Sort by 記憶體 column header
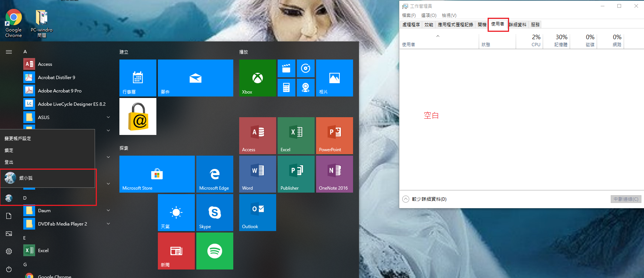The image size is (644, 278). (556, 41)
